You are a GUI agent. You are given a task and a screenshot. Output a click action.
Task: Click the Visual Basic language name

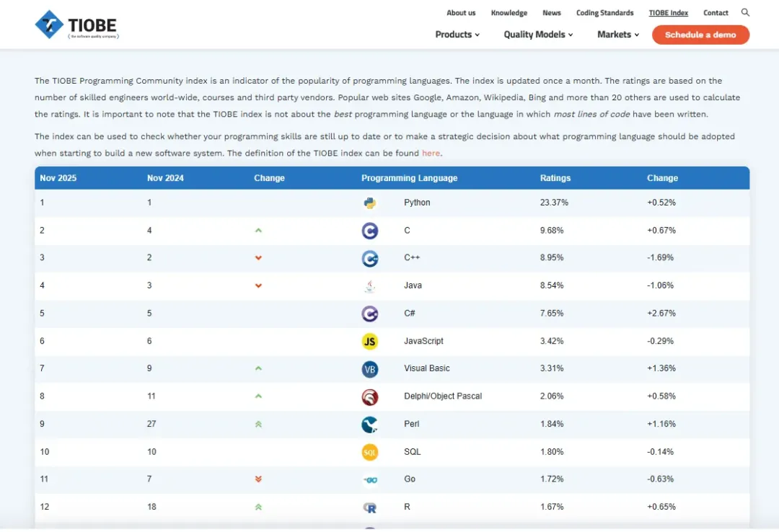[x=427, y=368]
